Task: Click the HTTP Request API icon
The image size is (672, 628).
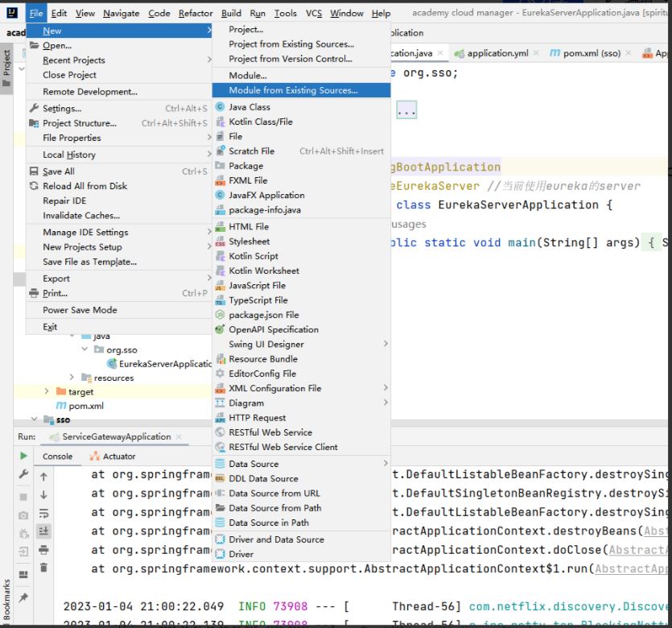Action: 220,418
